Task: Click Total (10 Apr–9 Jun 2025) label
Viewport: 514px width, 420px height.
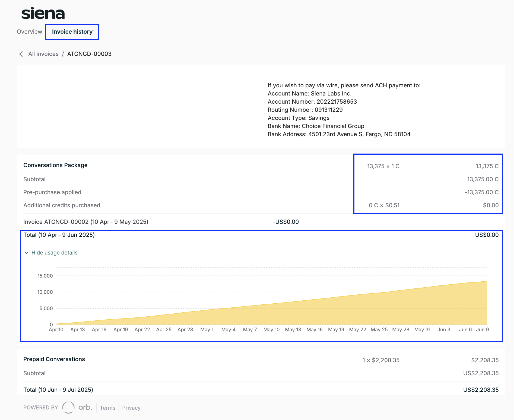Action: 59,235
